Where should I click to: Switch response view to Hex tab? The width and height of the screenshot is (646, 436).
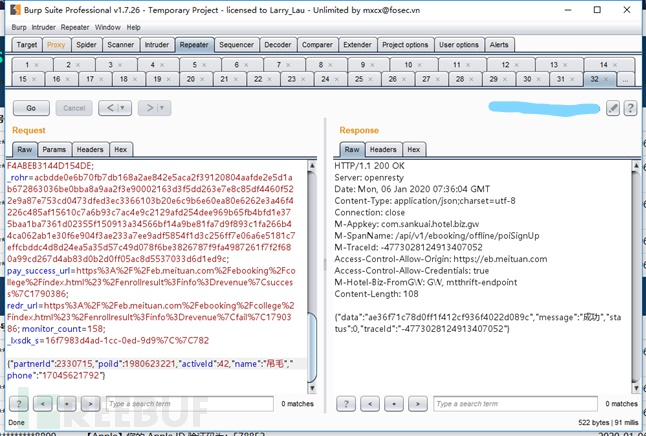414,150
